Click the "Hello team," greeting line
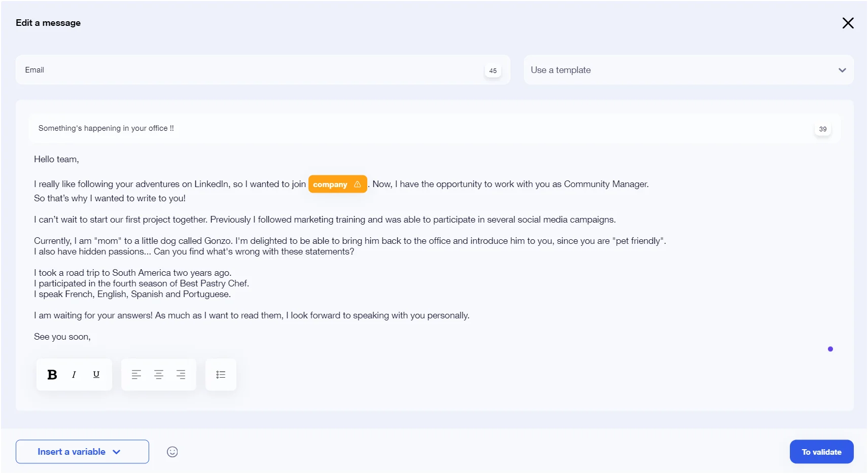This screenshot has height=474, width=868. pyautogui.click(x=56, y=159)
